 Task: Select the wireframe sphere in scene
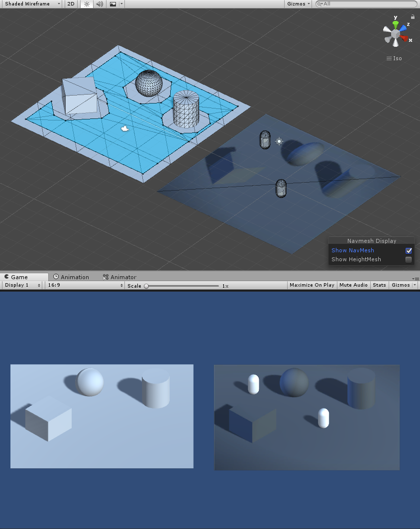pos(149,83)
